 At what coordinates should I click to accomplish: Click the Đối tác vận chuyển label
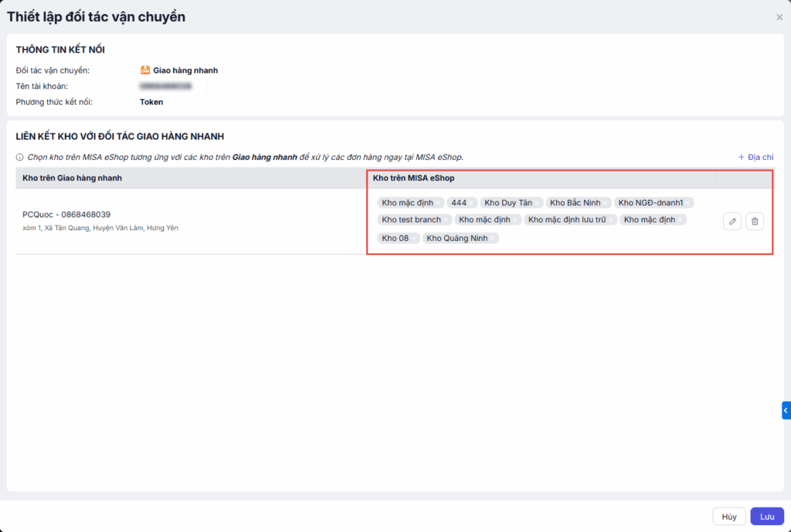(53, 70)
